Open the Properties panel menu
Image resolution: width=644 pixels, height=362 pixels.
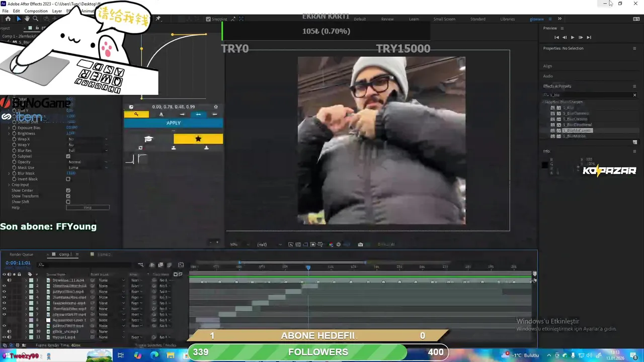(634, 48)
